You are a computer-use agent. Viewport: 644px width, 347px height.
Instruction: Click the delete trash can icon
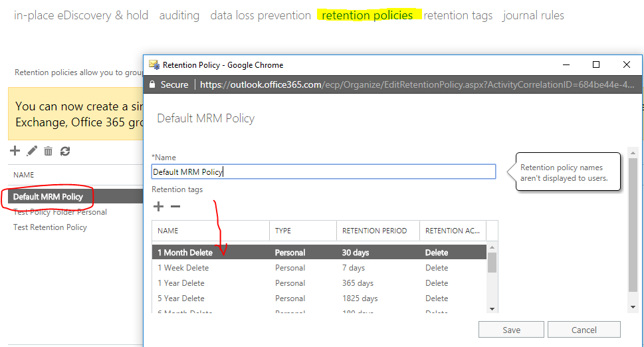[48, 151]
